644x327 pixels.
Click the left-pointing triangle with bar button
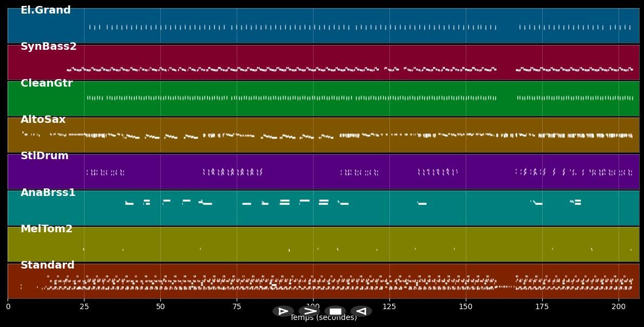361,311
